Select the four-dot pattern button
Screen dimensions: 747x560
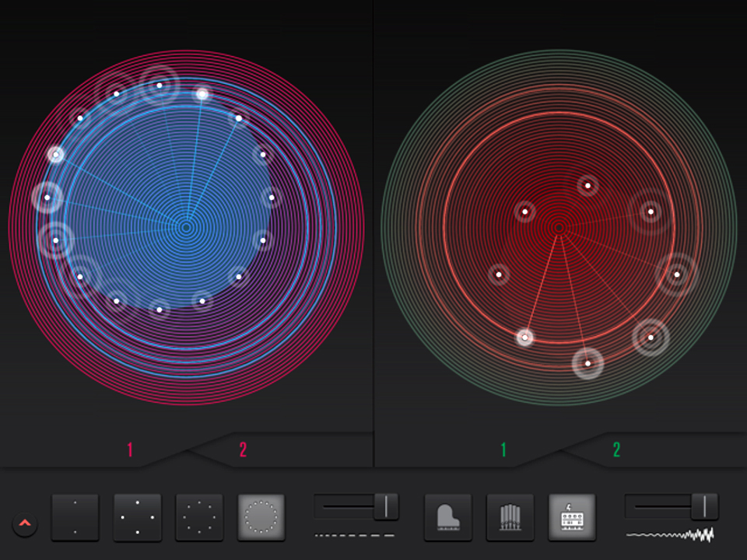point(138,517)
